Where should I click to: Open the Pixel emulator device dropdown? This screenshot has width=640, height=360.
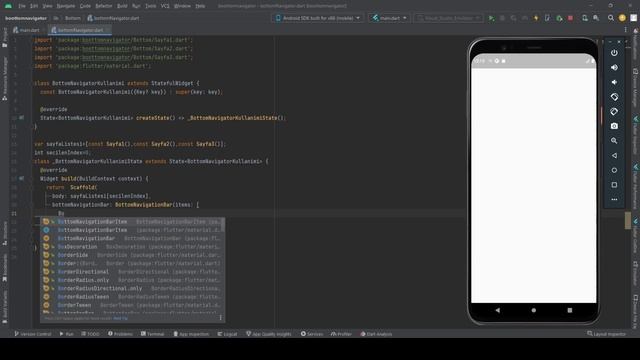click(x=448, y=18)
